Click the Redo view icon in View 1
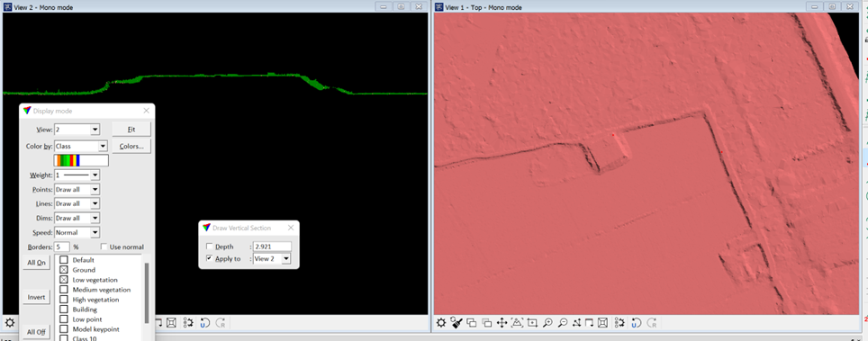Viewport: 868px width, 341px height. pos(652,323)
